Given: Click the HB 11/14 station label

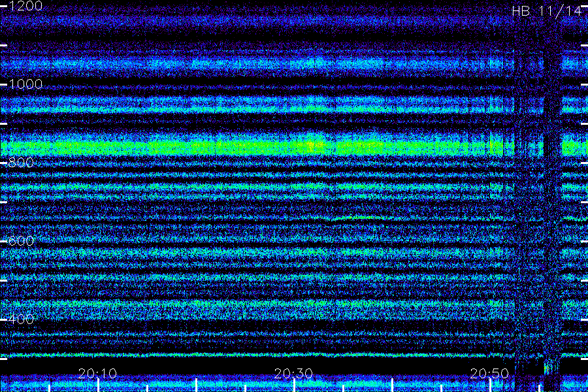Looking at the screenshot, I should (546, 11).
